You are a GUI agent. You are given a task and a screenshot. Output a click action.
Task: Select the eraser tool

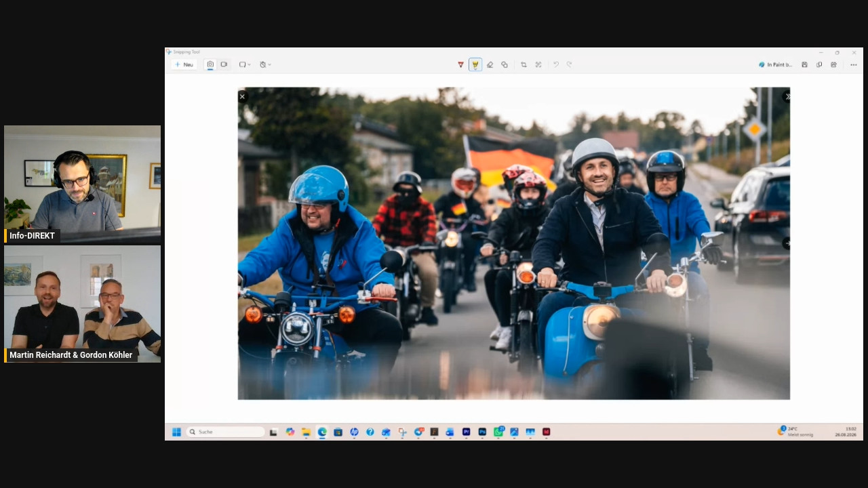coord(490,64)
